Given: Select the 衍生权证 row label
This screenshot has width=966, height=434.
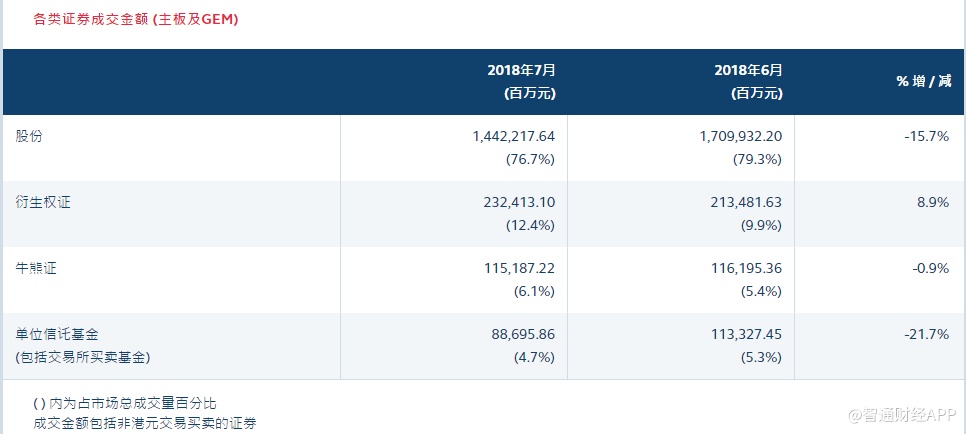Looking at the screenshot, I should [x=43, y=202].
